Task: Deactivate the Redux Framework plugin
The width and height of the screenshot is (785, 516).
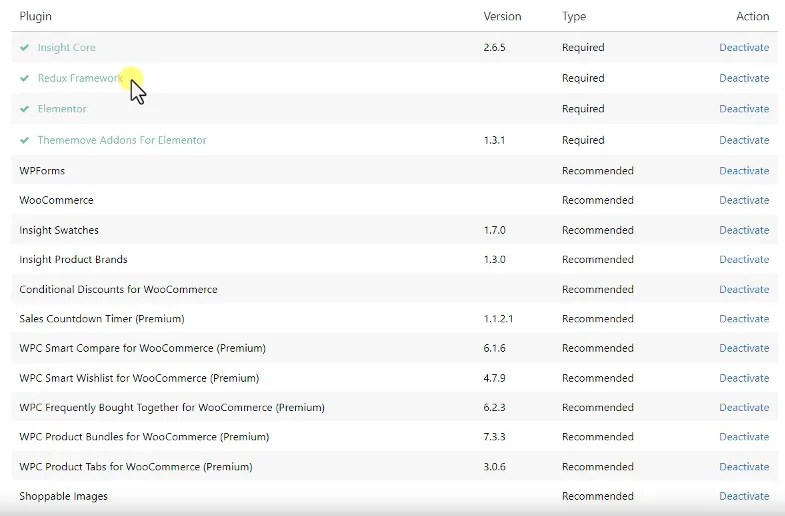Action: 744,78
